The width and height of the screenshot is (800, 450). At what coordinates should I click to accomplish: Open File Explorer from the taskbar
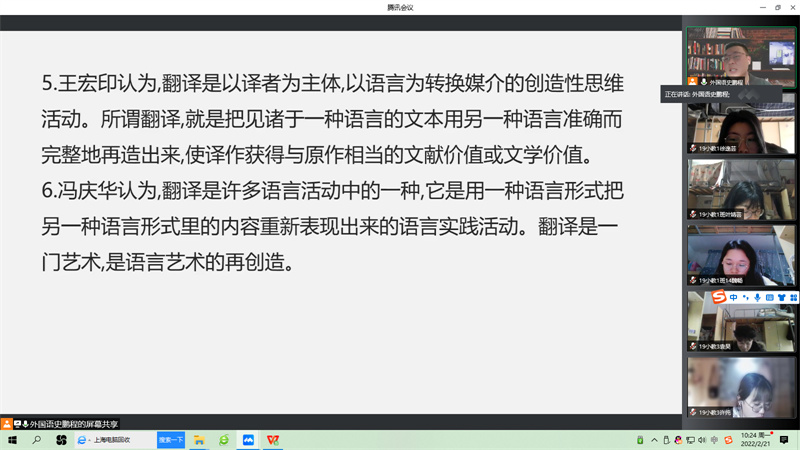coord(200,440)
